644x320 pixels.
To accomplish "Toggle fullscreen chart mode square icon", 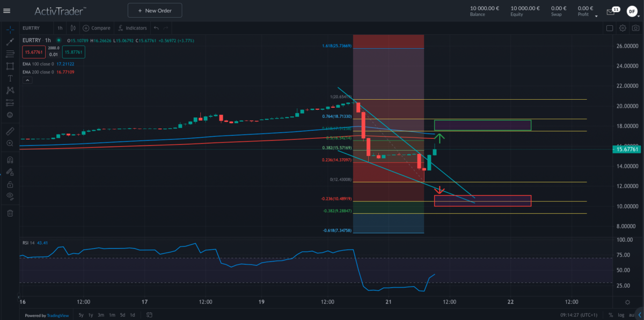I will pos(610,28).
